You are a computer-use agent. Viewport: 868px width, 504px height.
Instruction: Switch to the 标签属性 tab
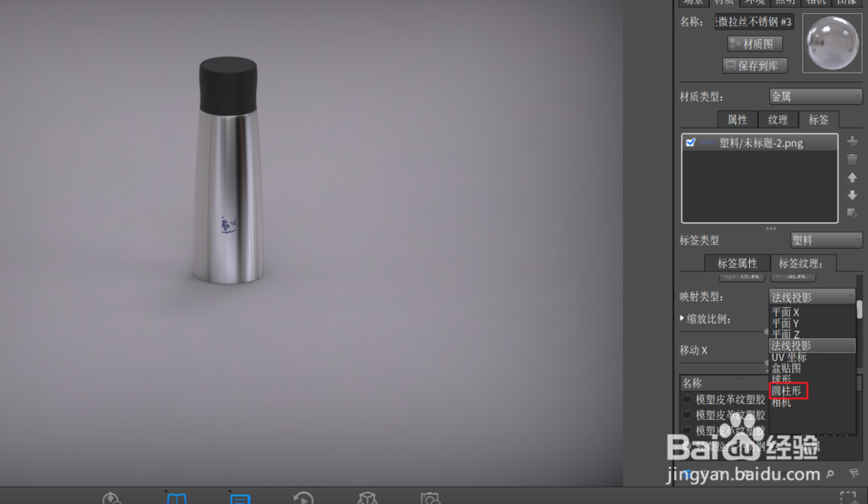[x=737, y=264]
